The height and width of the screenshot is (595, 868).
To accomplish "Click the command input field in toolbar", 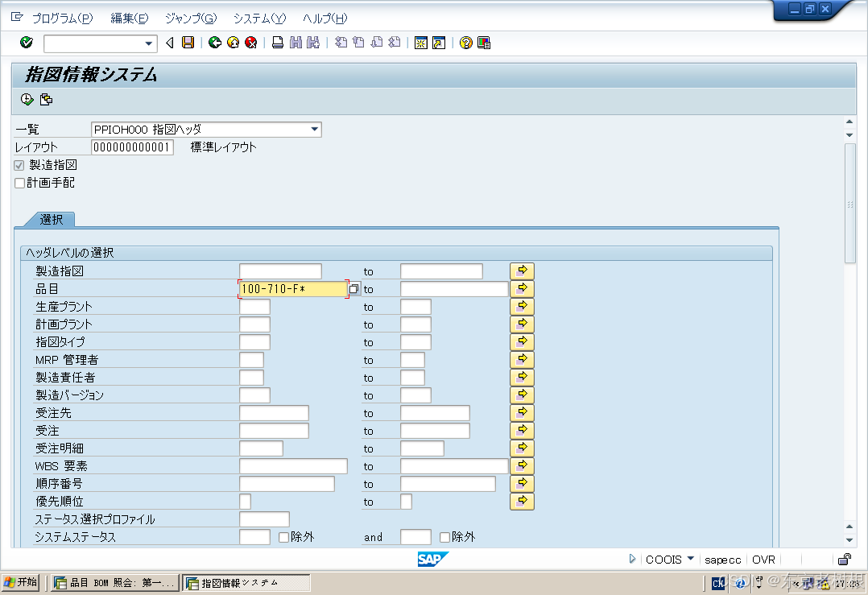I will click(x=93, y=43).
